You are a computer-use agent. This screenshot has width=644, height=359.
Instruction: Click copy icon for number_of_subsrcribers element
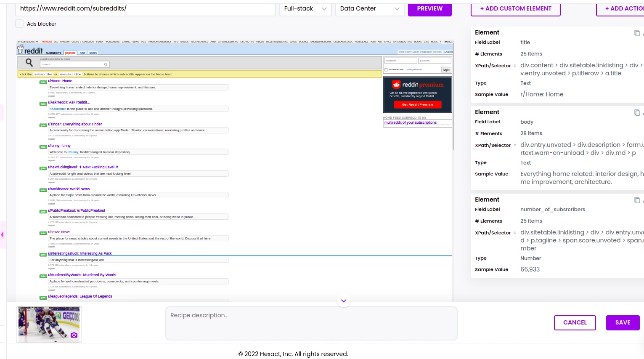(636, 200)
